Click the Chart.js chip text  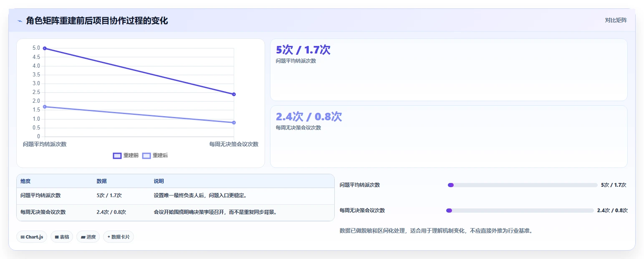tap(34, 237)
